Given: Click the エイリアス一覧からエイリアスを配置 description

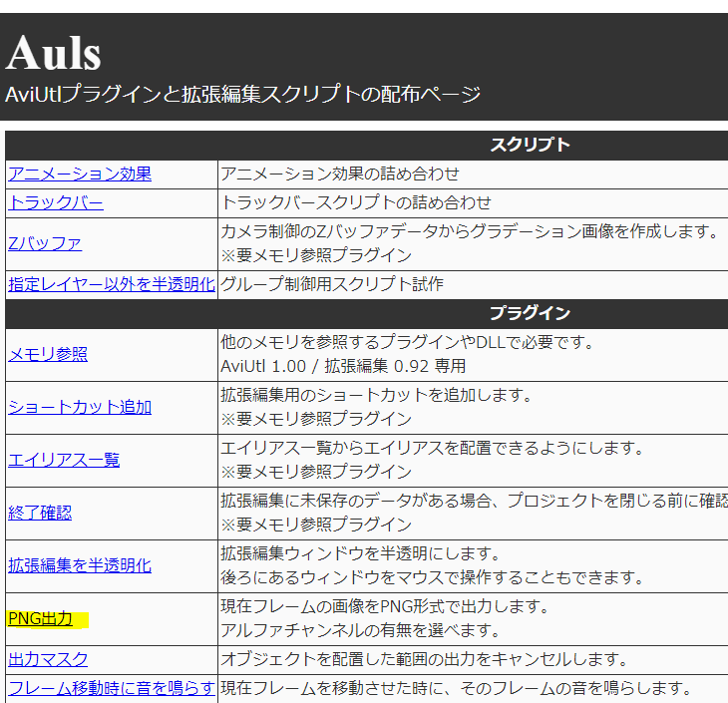Looking at the screenshot, I should (432, 449).
